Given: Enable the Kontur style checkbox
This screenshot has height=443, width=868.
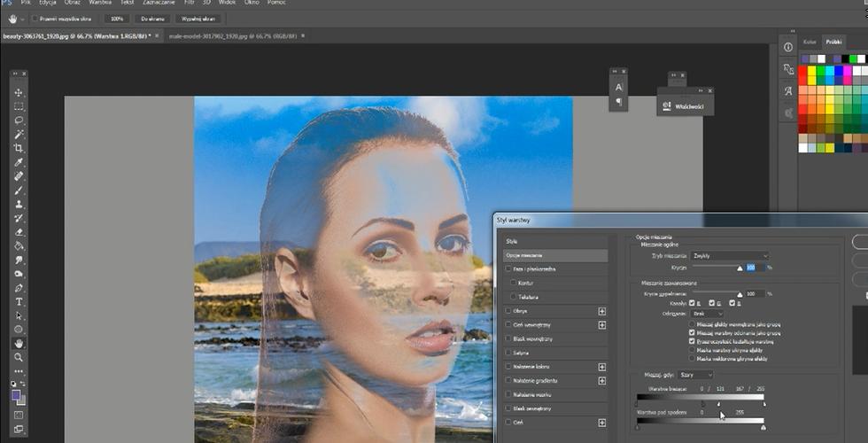Looking at the screenshot, I should pyautogui.click(x=515, y=283).
